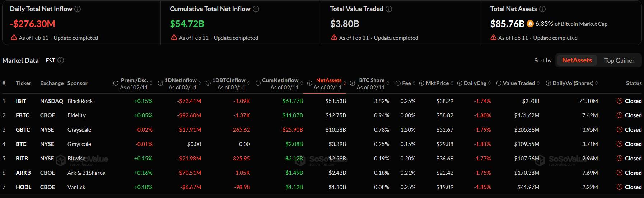Image resolution: width=644 pixels, height=198 pixels.
Task: Click info icon beside Daily Total Net Inflow
Action: (x=78, y=9)
